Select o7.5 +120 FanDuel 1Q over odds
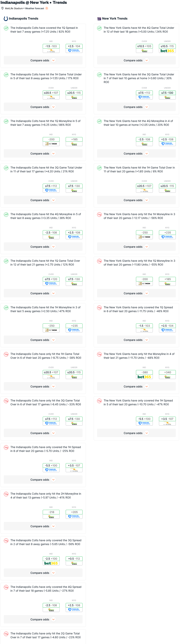The image size is (180, 644). (x=51, y=281)
